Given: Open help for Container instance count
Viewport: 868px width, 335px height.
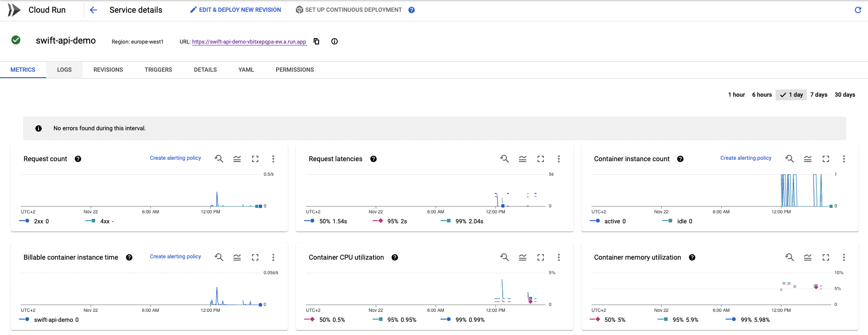Looking at the screenshot, I should click(680, 159).
